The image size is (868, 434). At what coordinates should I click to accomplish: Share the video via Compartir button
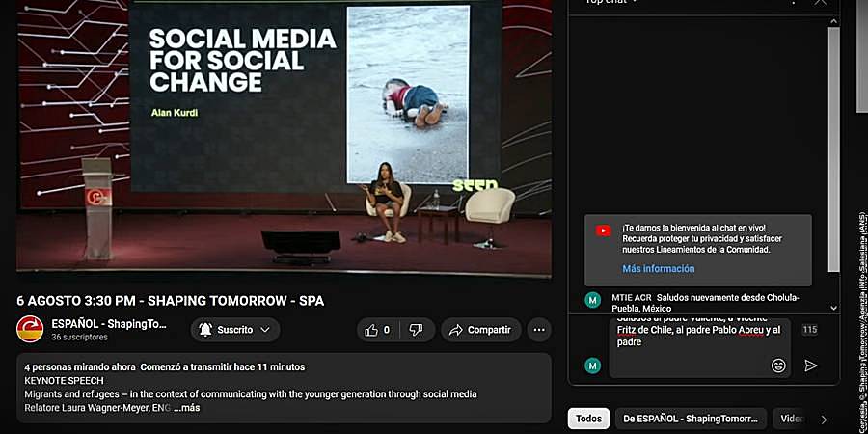tap(481, 330)
